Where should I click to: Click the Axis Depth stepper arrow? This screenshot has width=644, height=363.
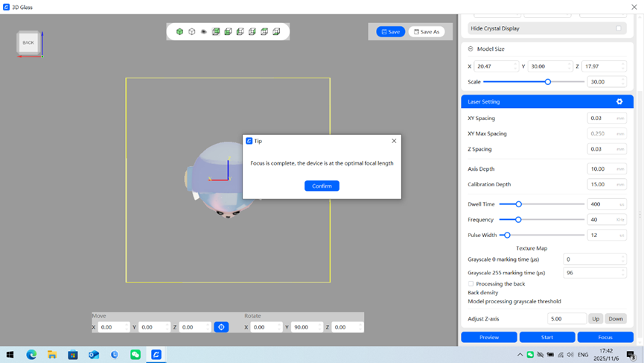(624, 167)
